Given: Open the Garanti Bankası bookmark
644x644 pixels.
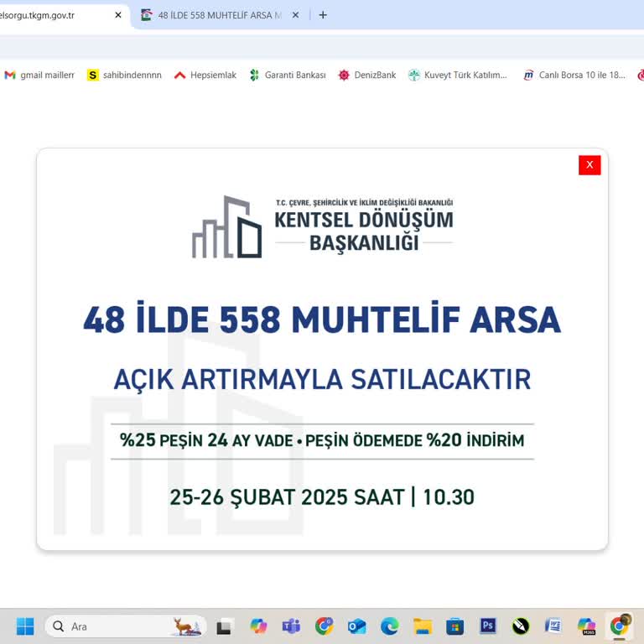Looking at the screenshot, I should point(288,75).
